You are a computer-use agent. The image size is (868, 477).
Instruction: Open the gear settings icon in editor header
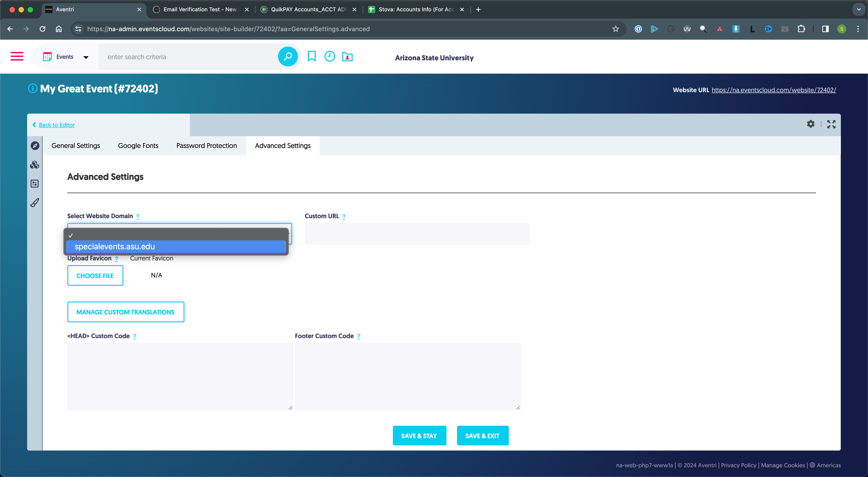click(x=811, y=124)
